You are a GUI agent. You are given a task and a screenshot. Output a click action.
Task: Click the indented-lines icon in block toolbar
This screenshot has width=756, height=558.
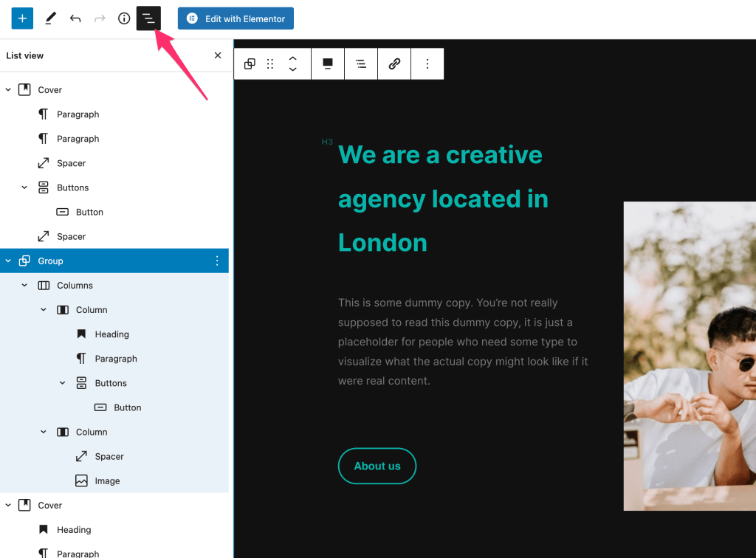click(x=360, y=63)
